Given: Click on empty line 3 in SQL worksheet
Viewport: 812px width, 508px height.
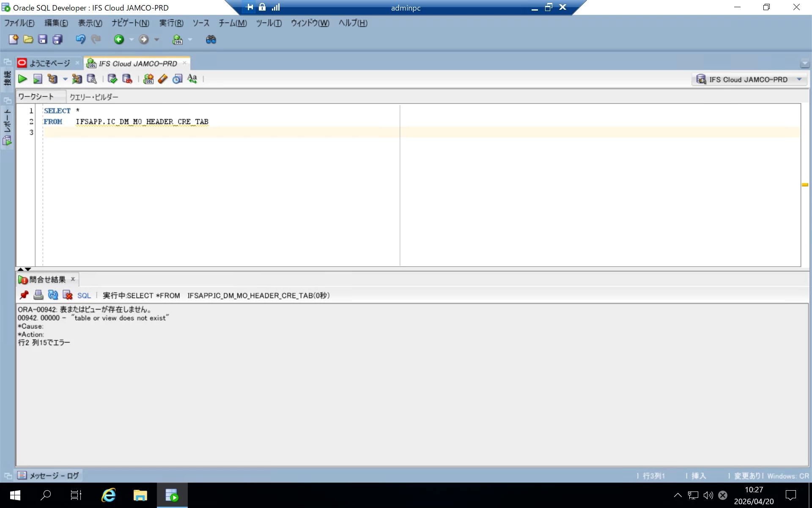Looking at the screenshot, I should 211,133.
